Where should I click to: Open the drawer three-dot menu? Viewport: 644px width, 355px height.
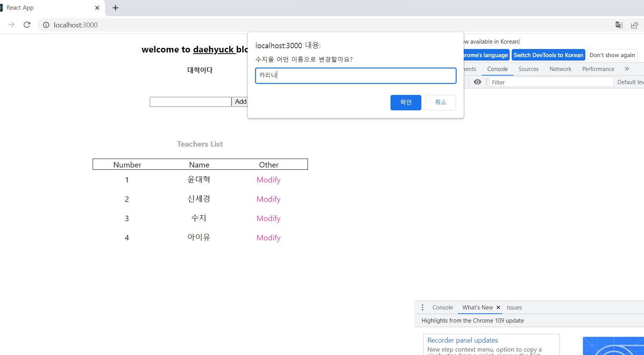(423, 308)
